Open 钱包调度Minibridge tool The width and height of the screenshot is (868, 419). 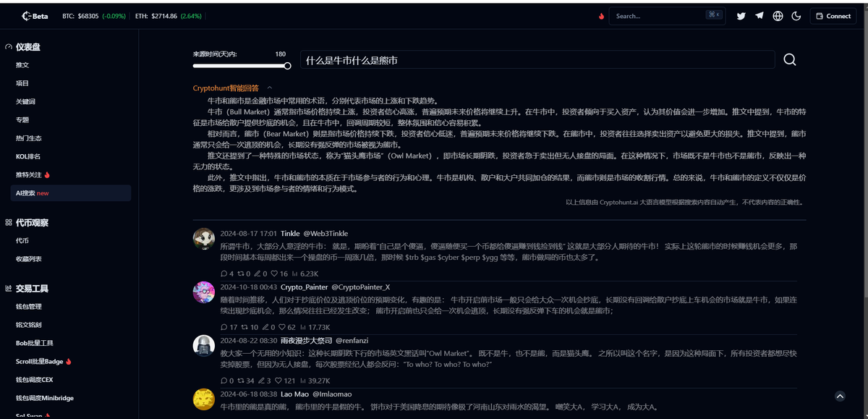point(45,398)
